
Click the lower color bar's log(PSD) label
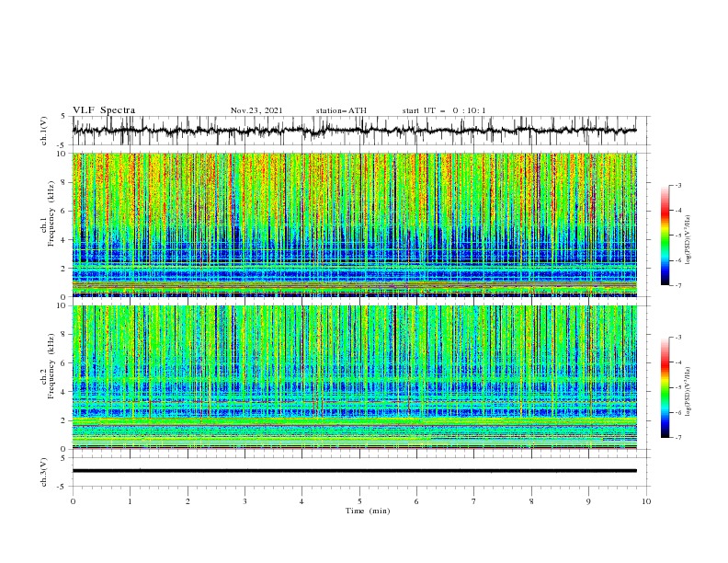688,392
